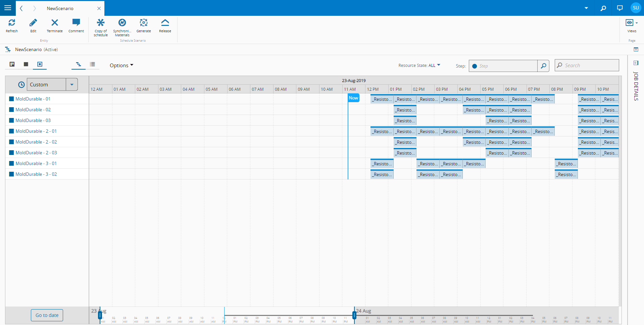The height and width of the screenshot is (325, 644).
Task: Toggle the split panel layout view
Action: click(x=12, y=64)
